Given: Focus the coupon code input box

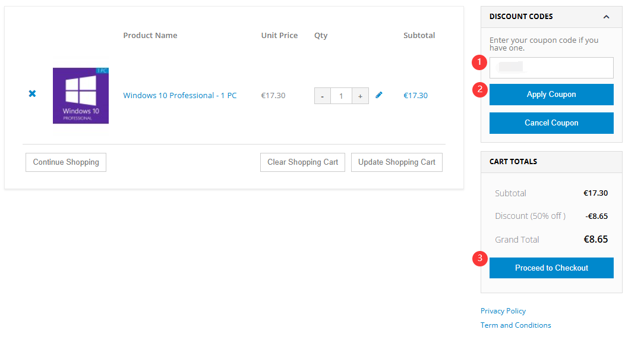Looking at the screenshot, I should [x=551, y=68].
